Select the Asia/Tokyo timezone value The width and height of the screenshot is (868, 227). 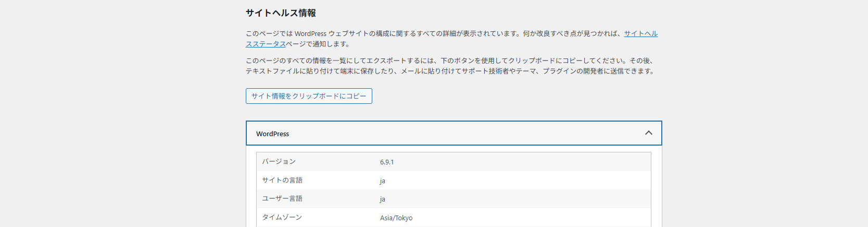click(396, 218)
